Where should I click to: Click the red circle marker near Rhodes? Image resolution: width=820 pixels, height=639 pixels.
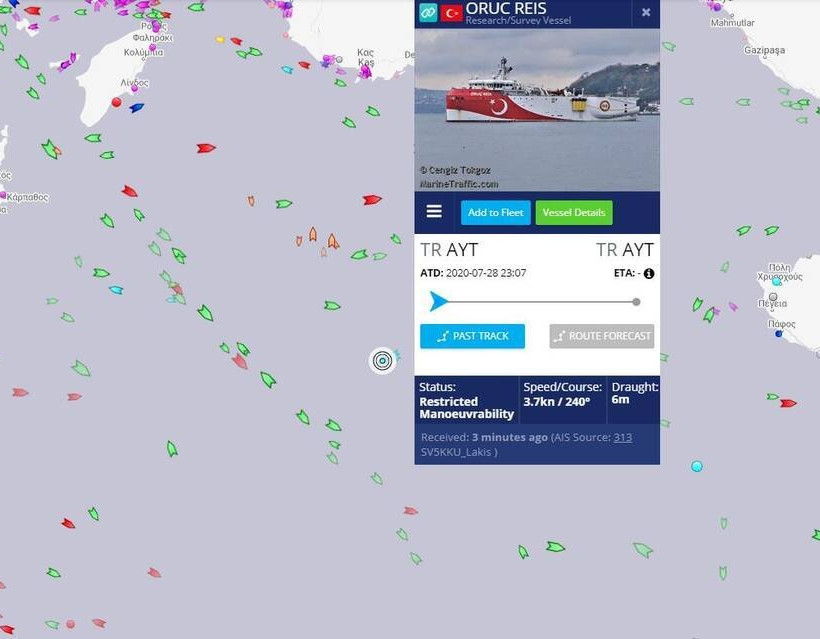click(117, 102)
